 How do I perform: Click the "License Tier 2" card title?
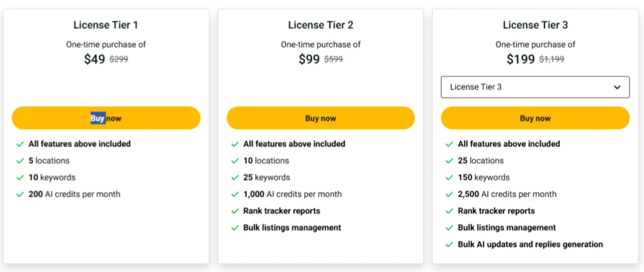[320, 25]
